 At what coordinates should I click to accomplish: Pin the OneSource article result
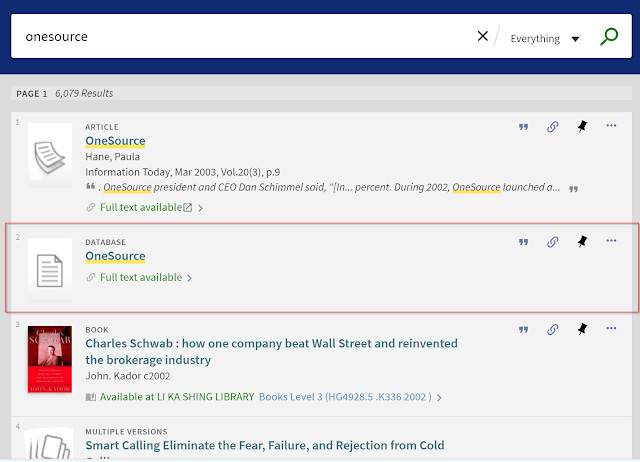(582, 126)
